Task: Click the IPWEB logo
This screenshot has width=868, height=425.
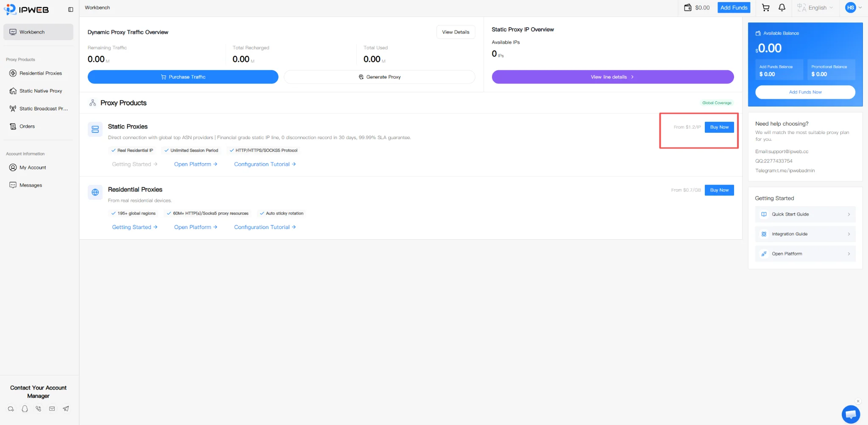Action: [x=26, y=9]
